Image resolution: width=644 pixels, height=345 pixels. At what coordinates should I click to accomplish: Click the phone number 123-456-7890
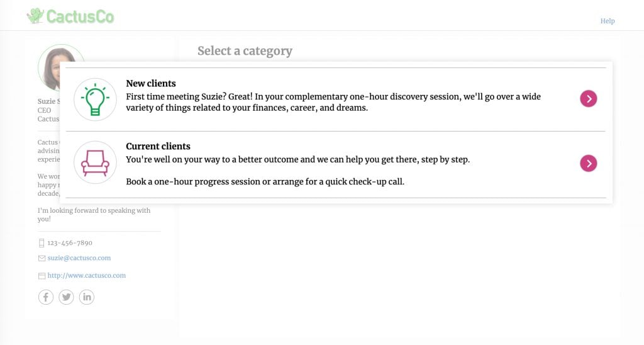pyautogui.click(x=70, y=243)
